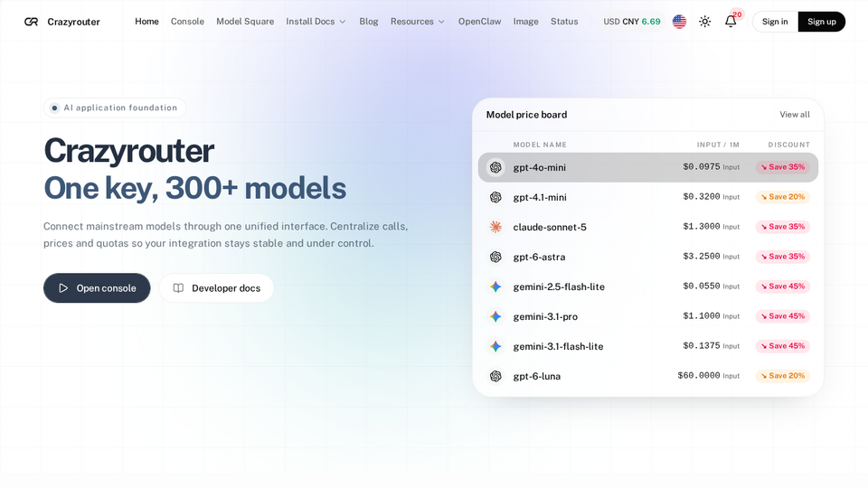
Task: Click the gpt-6-luna OpenAI icon
Action: (495, 376)
